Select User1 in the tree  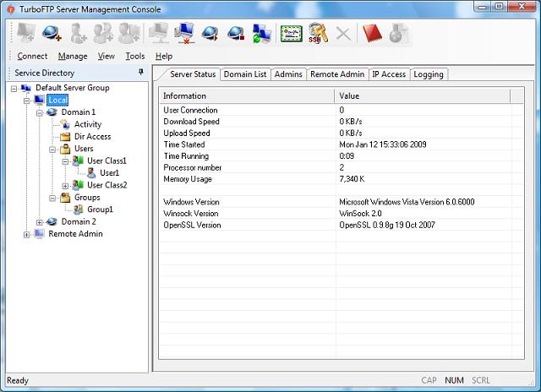[109, 173]
